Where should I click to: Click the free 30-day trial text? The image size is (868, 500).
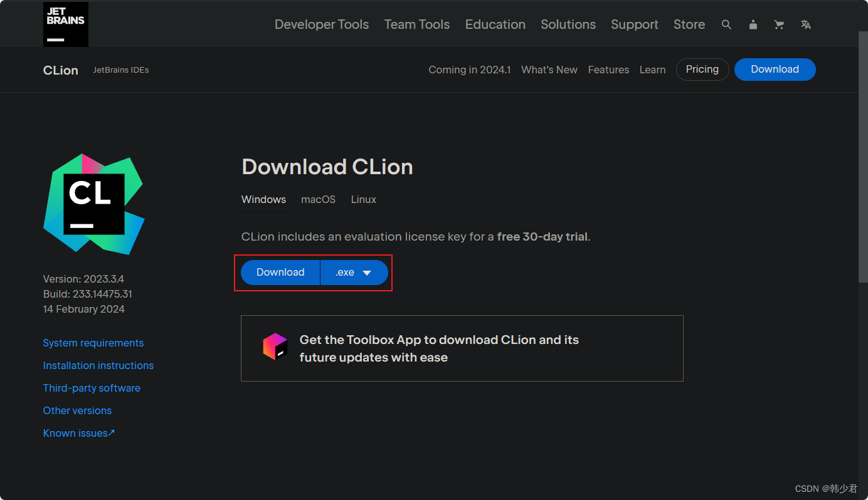[543, 237]
